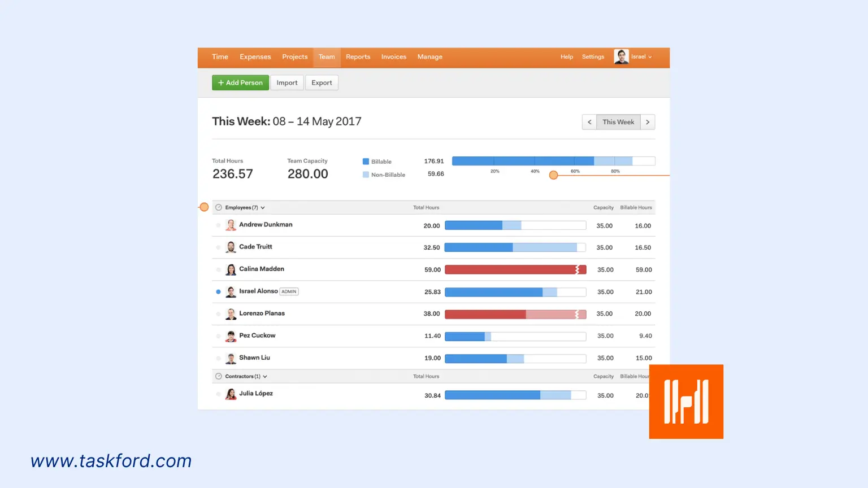Open the Israel account dropdown menu
This screenshot has height=488, width=868.
click(x=640, y=56)
